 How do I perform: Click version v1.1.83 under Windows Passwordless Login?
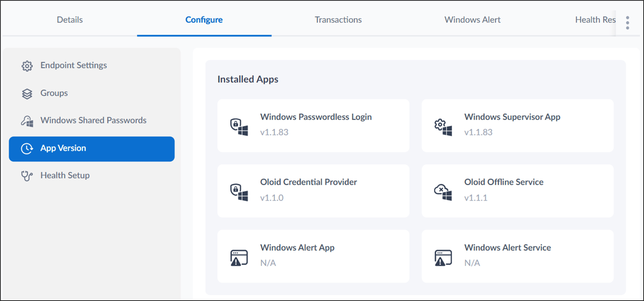[x=274, y=132]
